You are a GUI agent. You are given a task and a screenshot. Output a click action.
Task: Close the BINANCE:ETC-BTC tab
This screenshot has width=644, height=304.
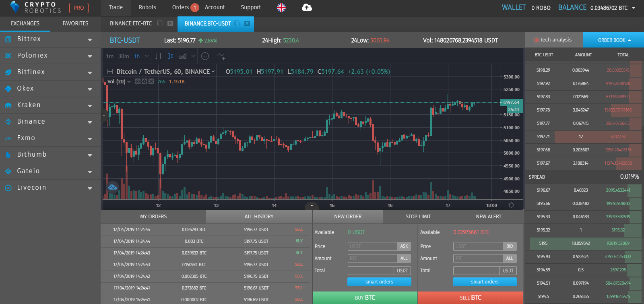tap(170, 23)
